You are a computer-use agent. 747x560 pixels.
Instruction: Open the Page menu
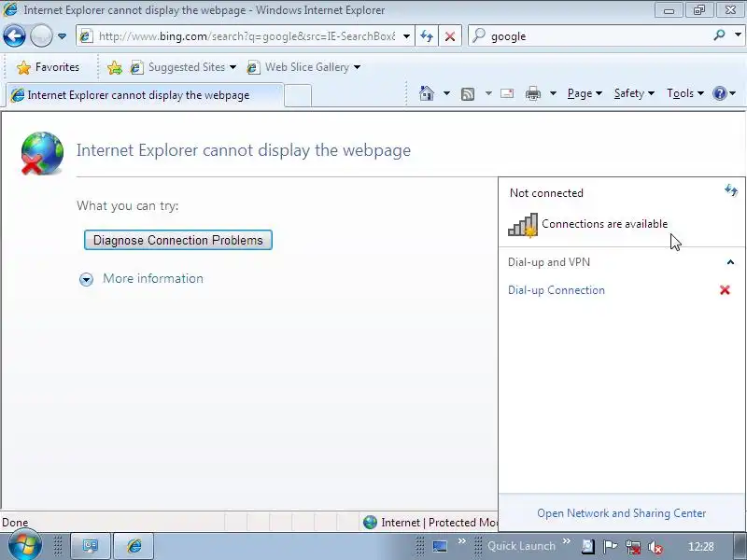[585, 93]
